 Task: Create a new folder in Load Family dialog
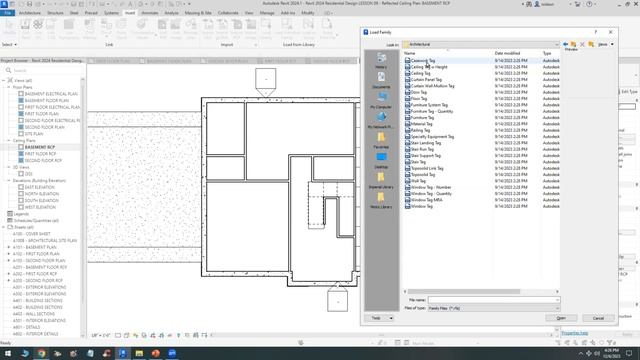coord(591,44)
